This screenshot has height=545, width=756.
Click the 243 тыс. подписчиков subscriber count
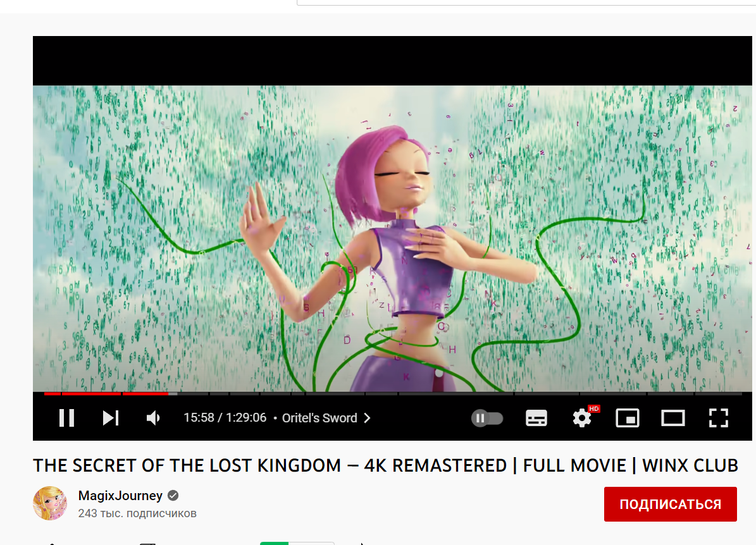coord(137,513)
